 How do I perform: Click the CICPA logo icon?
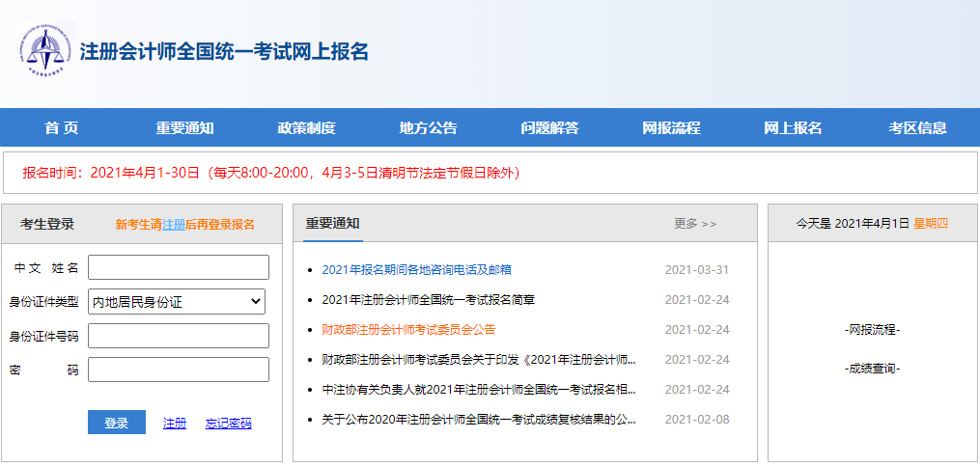(x=44, y=50)
